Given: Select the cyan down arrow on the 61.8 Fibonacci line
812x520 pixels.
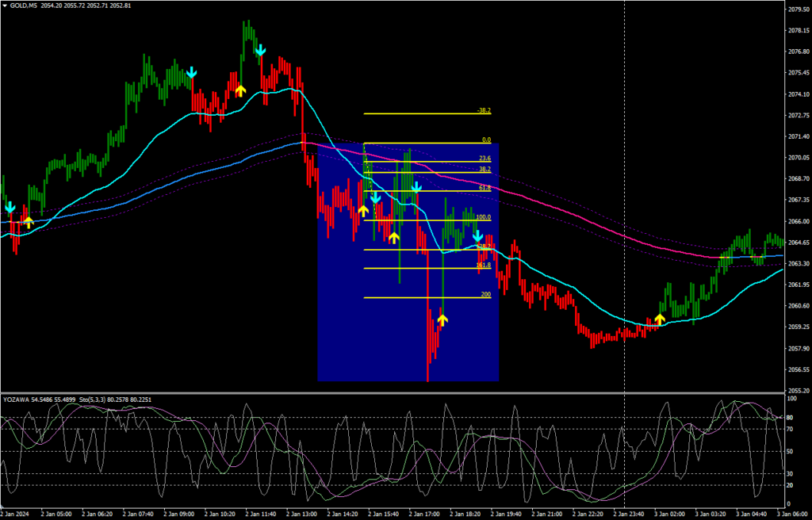Looking at the screenshot, I should click(416, 188).
